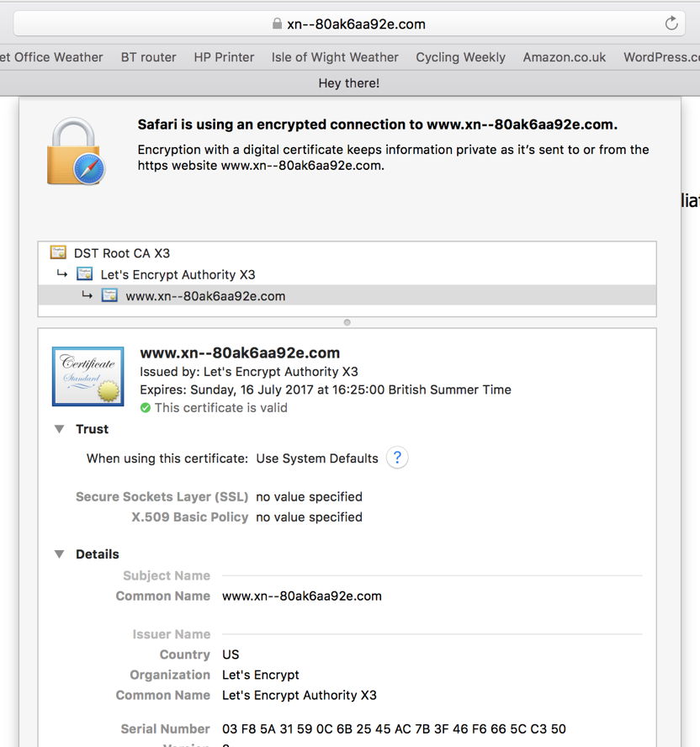The width and height of the screenshot is (700, 747).
Task: Select www.xn--80ak6aa92e.com row in certificate chain
Action: pos(205,296)
